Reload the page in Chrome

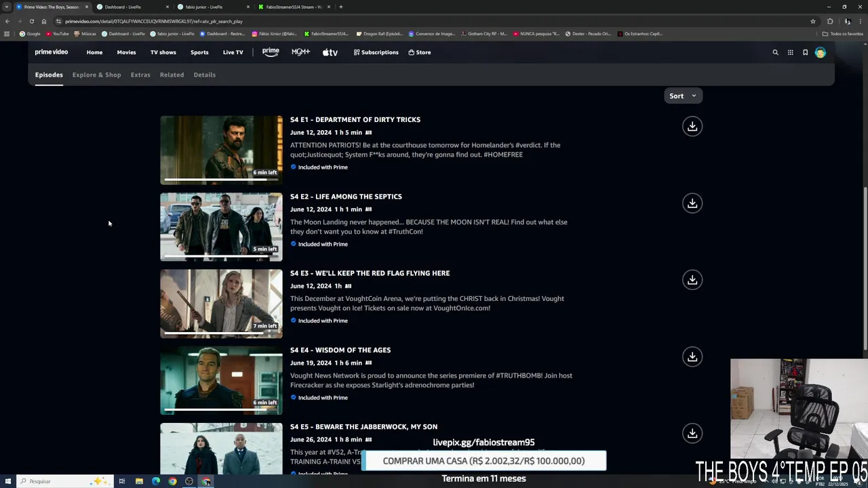coord(31,21)
